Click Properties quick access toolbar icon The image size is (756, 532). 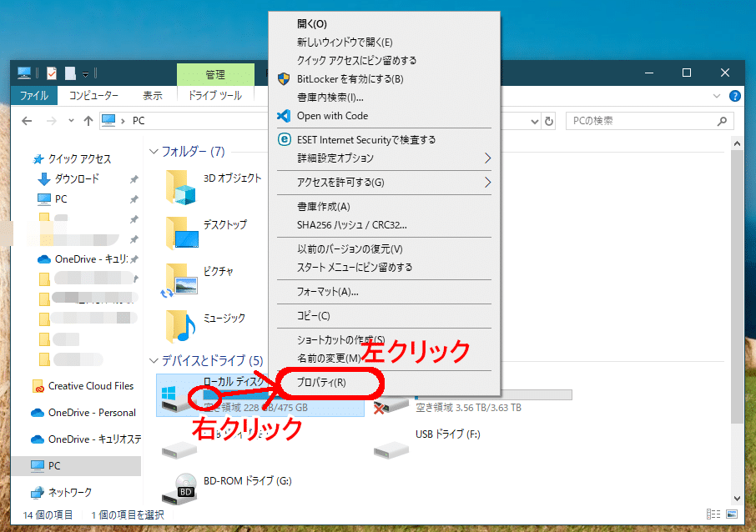(x=52, y=73)
